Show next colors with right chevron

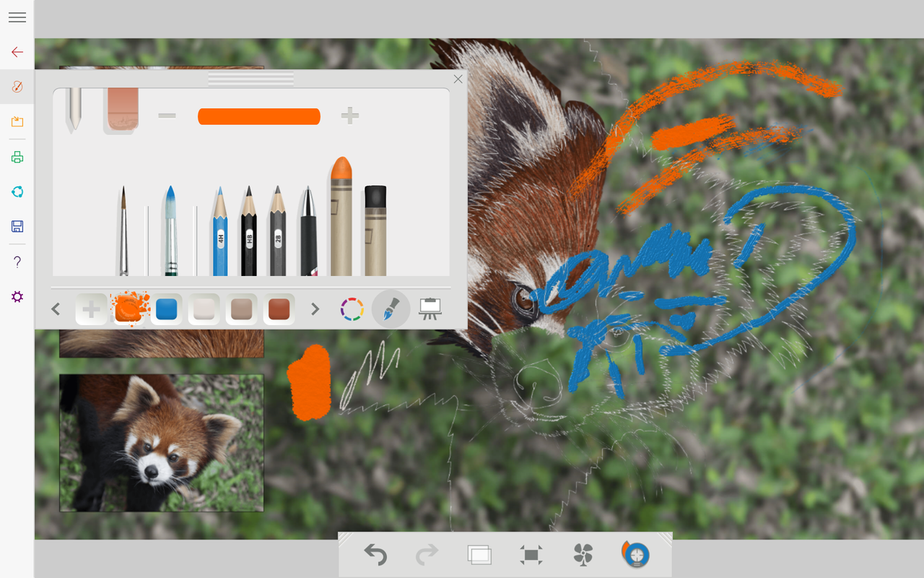[x=315, y=309]
